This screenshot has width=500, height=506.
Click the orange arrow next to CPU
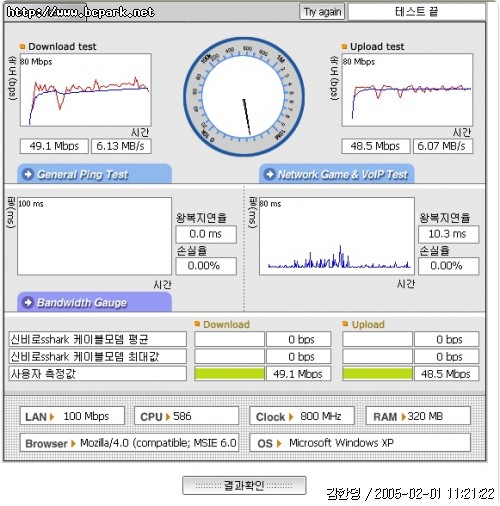coord(168,417)
